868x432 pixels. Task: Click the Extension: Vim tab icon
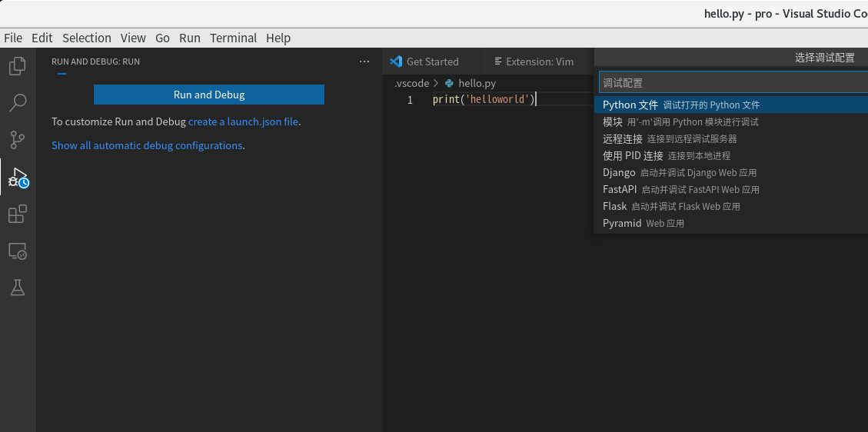click(498, 61)
